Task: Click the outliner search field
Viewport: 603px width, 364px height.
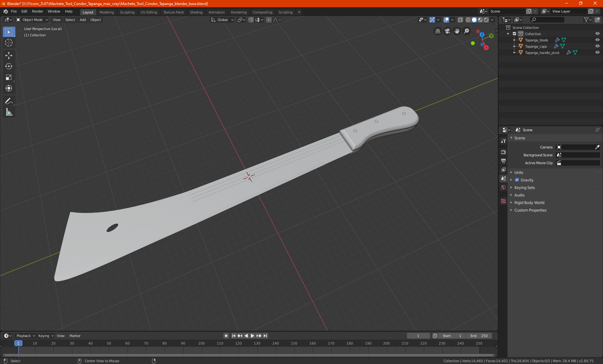Action: (x=547, y=20)
